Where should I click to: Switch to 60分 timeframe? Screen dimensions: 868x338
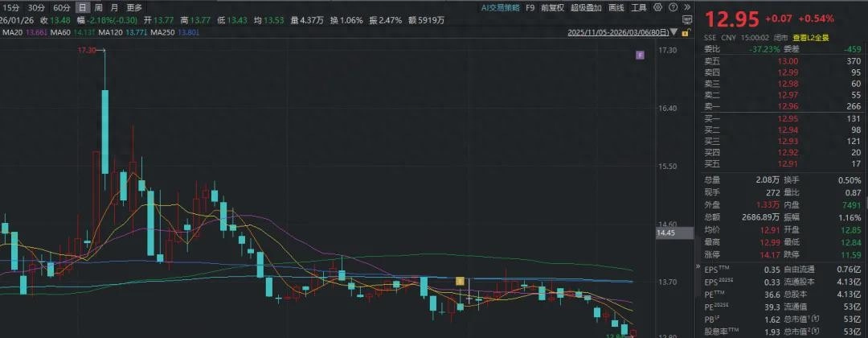[x=61, y=8]
